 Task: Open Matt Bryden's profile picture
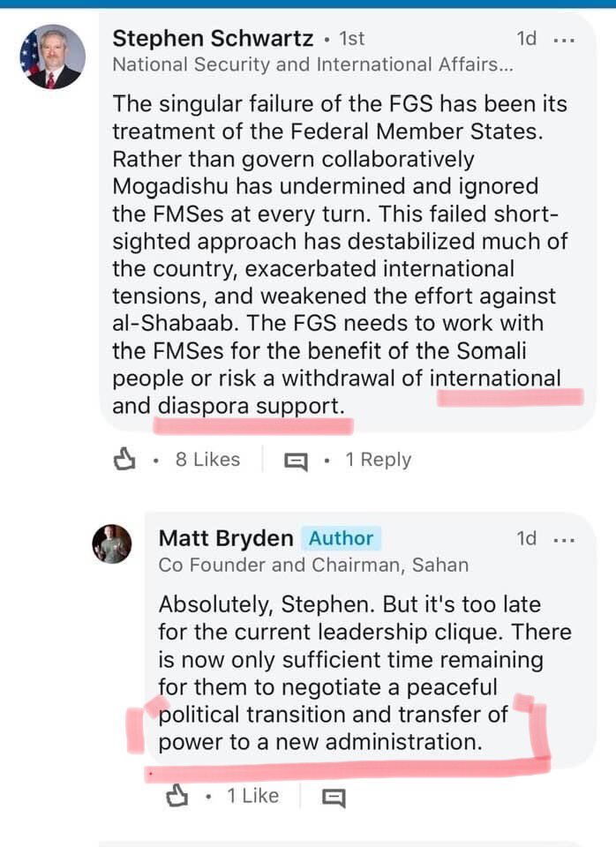coord(112,543)
